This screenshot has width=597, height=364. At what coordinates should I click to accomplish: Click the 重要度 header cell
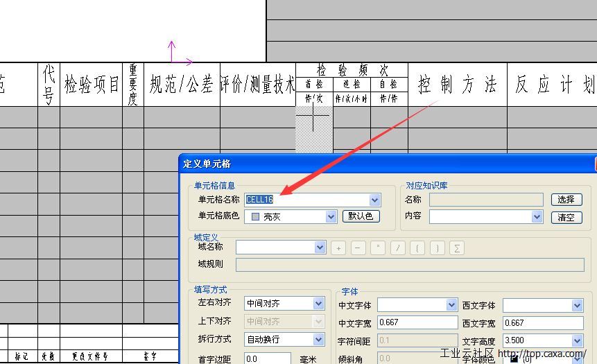133,85
